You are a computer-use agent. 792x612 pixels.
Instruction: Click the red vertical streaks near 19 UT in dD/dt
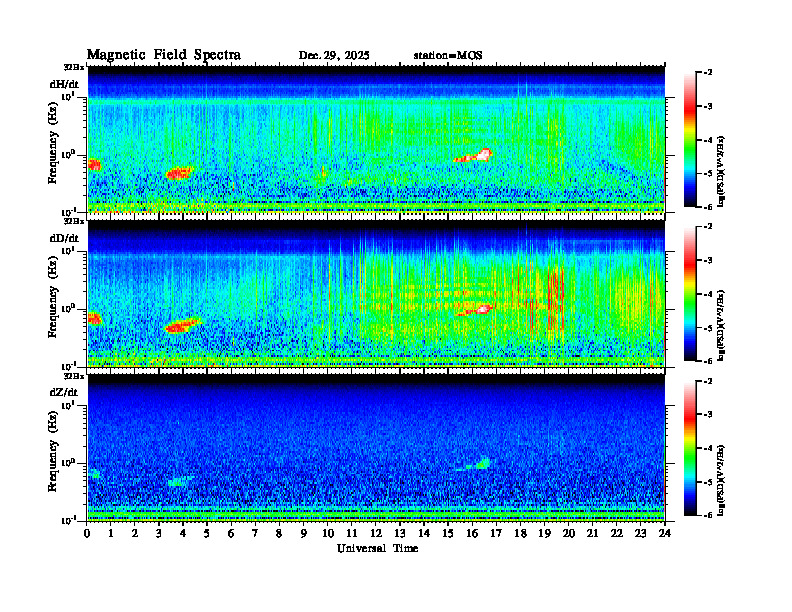(x=556, y=300)
